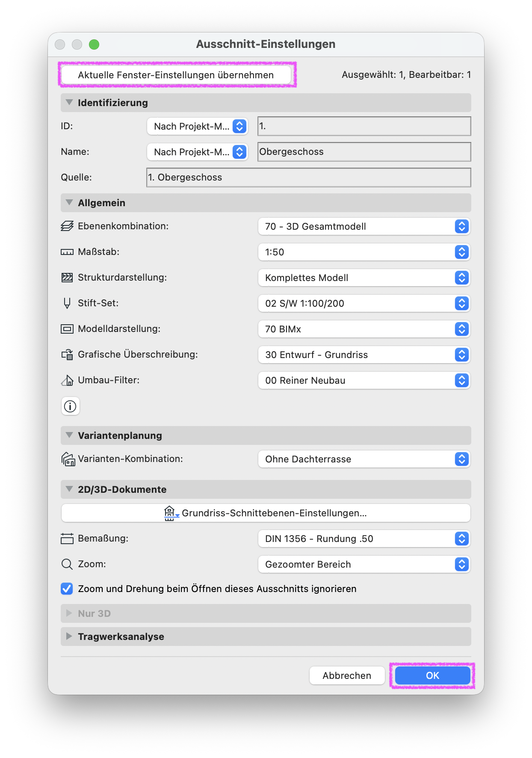
Task: Open the info button under Umbau-Filter
Action: click(70, 406)
